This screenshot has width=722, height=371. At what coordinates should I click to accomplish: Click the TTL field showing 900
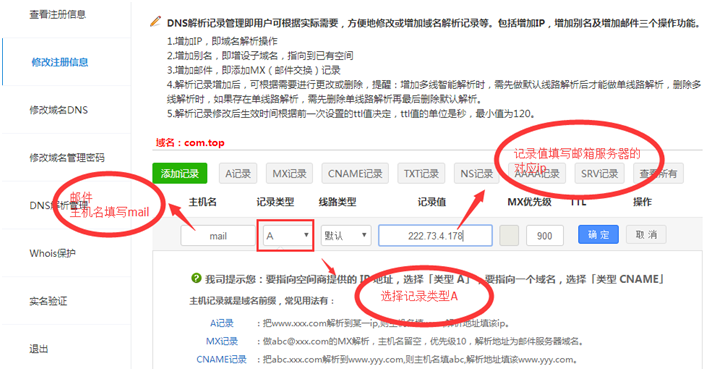[545, 236]
